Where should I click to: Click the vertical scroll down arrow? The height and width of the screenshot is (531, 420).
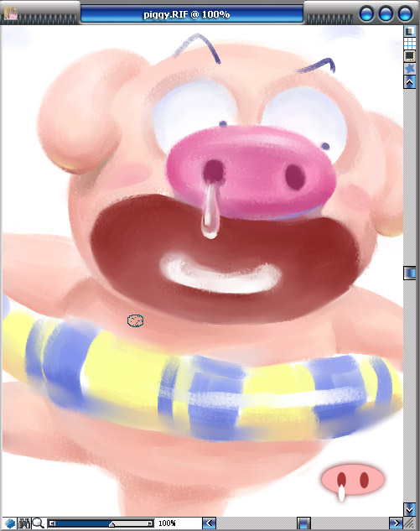tap(410, 509)
